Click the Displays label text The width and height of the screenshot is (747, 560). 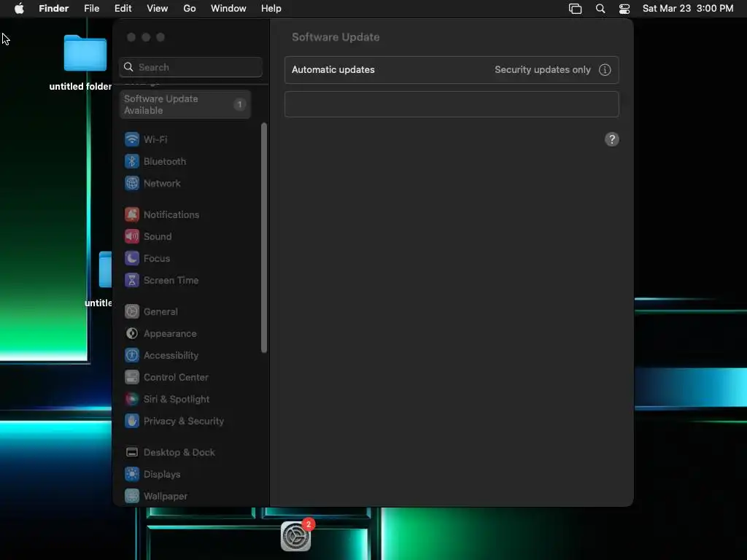[x=162, y=475]
